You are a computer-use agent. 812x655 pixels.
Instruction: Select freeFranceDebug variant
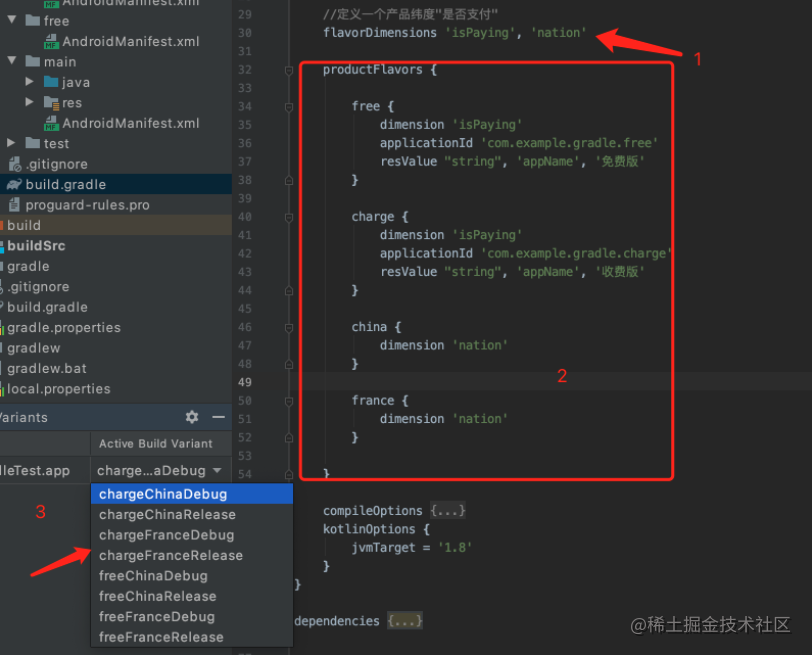pos(192,617)
